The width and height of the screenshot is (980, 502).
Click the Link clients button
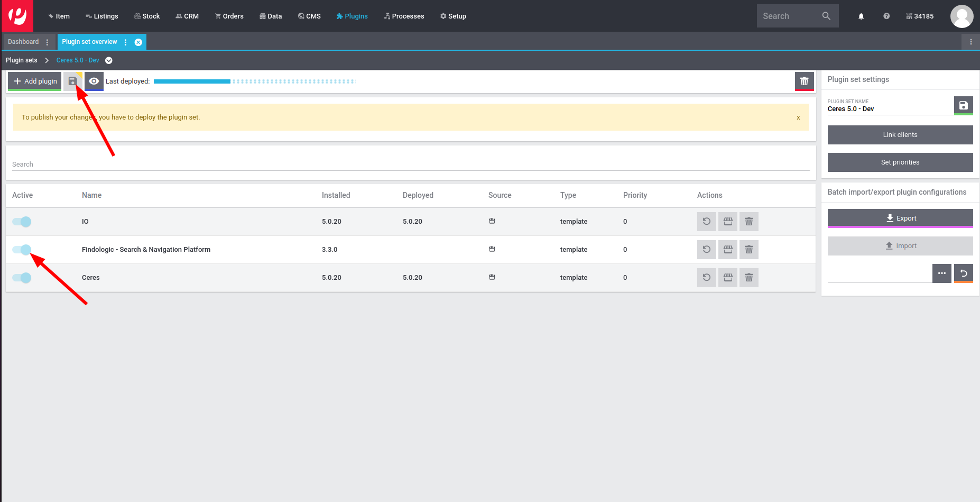[900, 135]
